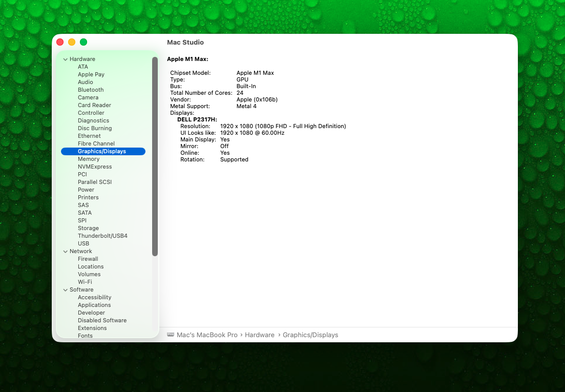Select Bluetooth in the sidebar
565x392 pixels.
click(x=91, y=90)
